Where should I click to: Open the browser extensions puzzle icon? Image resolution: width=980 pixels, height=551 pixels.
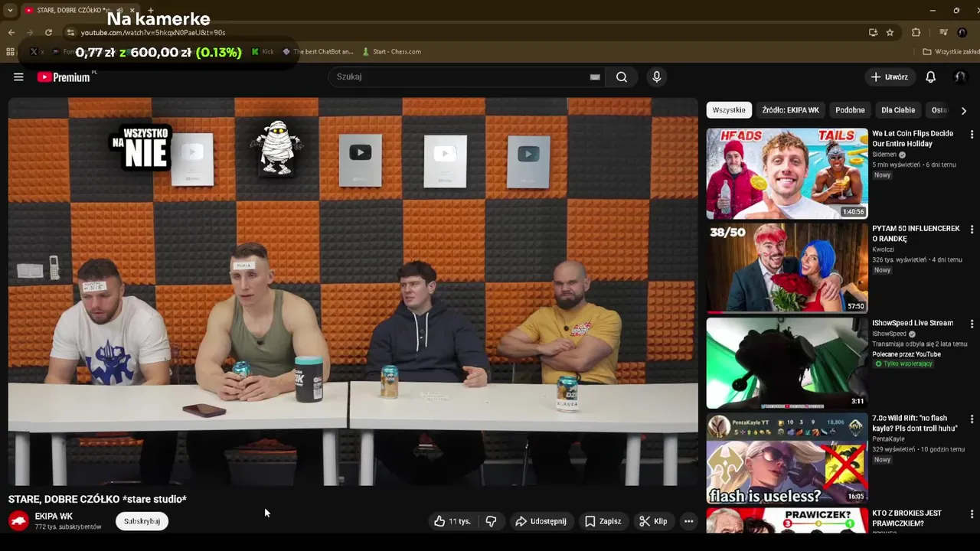click(x=916, y=32)
